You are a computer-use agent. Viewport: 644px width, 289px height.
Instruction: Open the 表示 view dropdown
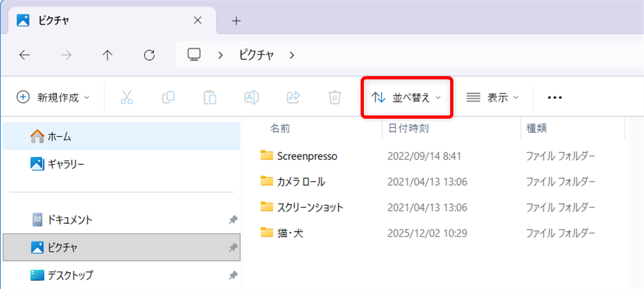pos(492,97)
